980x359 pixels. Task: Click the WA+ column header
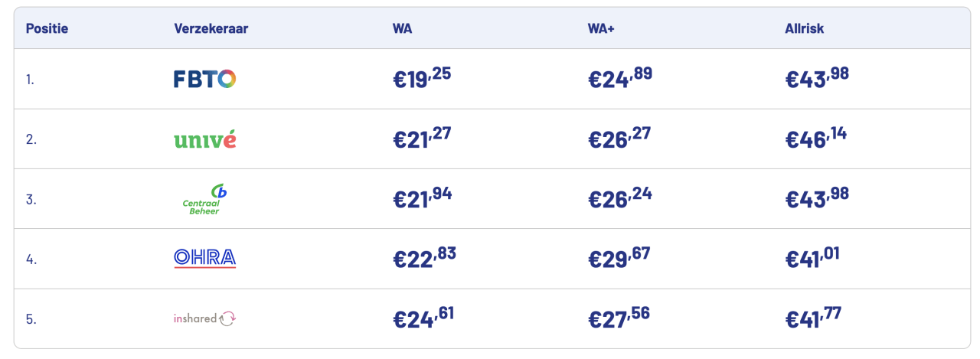(602, 29)
